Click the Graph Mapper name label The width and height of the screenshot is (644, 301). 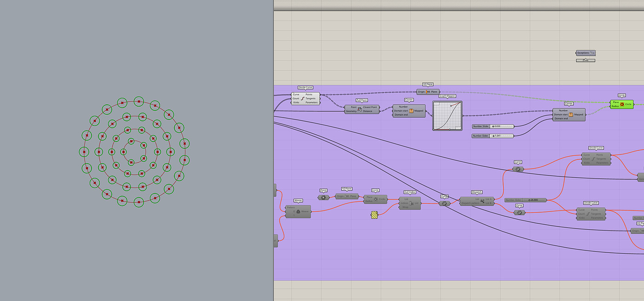click(447, 96)
